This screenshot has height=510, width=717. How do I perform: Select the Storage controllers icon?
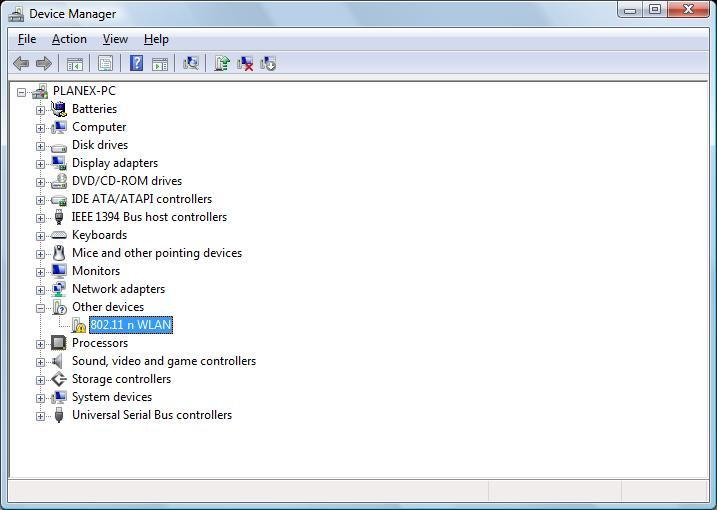pos(59,379)
